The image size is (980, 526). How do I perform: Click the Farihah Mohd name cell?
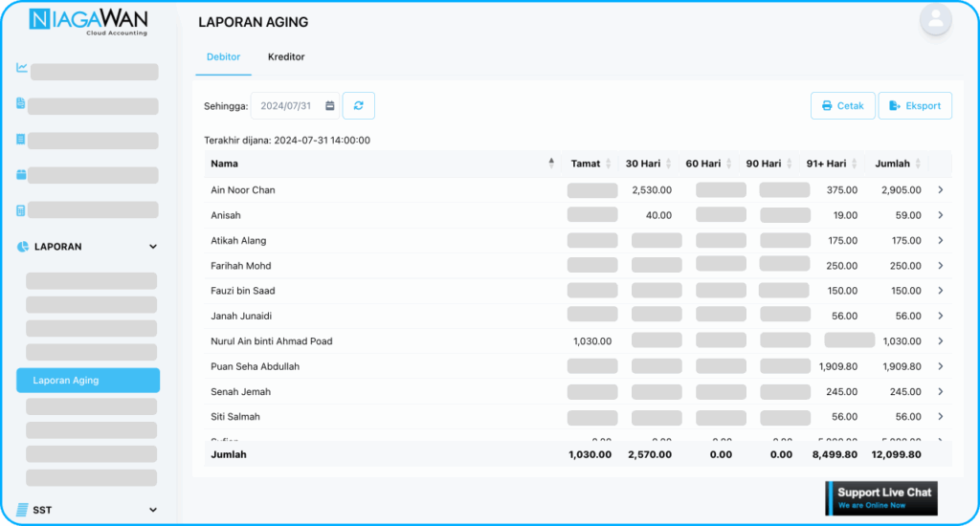(240, 266)
